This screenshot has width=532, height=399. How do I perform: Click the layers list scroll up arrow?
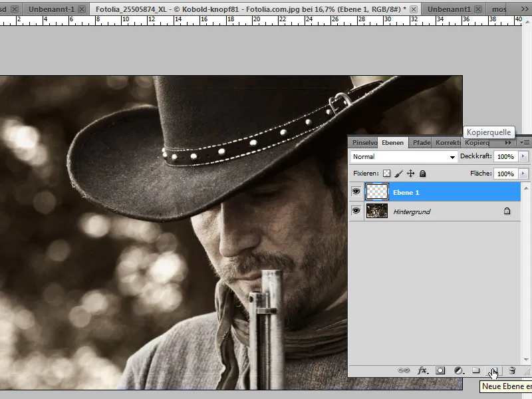526,188
